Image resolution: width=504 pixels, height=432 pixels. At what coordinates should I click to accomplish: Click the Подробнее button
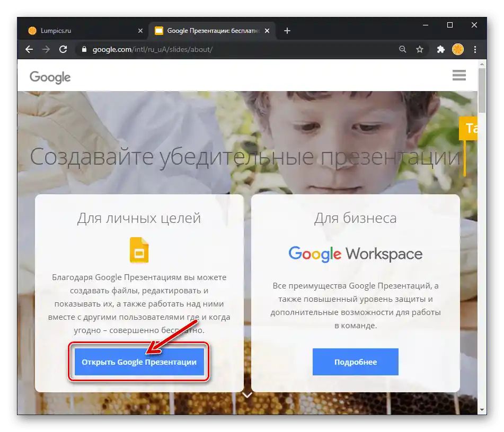[x=356, y=362]
